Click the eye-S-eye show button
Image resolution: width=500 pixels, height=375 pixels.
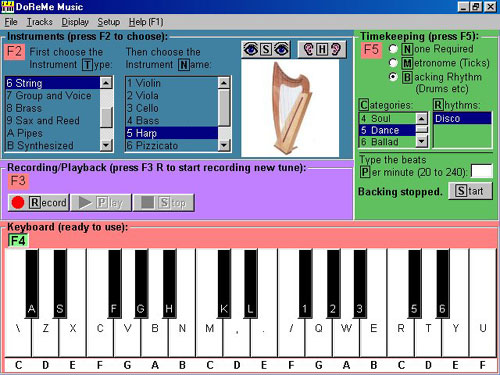coord(266,49)
